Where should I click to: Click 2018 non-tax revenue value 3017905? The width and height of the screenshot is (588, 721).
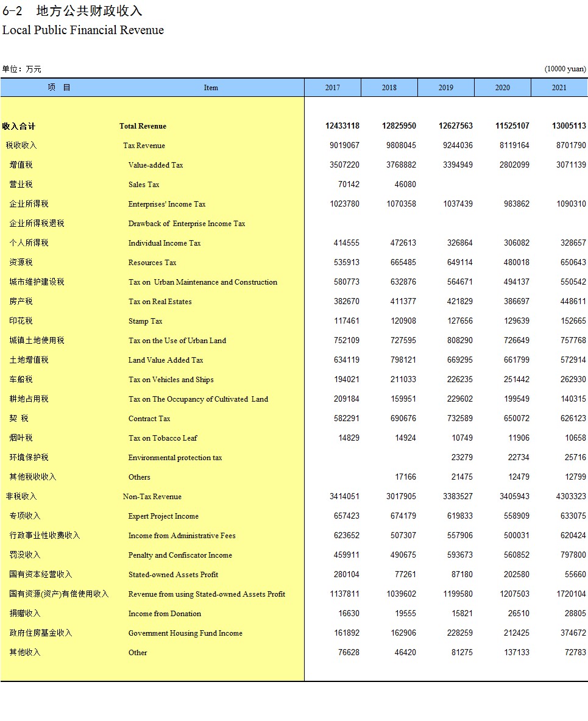[402, 496]
